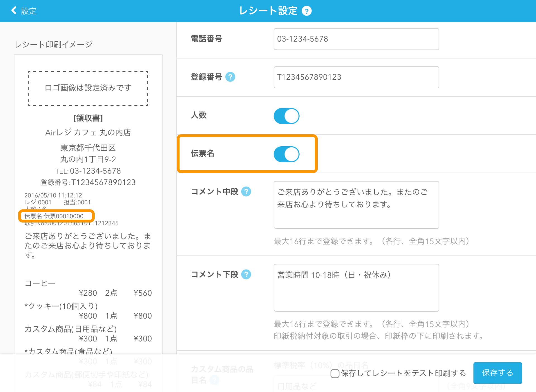Image resolution: width=536 pixels, height=392 pixels.
Task: Click the *クッキー(10個入り) item line
Action: (61, 306)
